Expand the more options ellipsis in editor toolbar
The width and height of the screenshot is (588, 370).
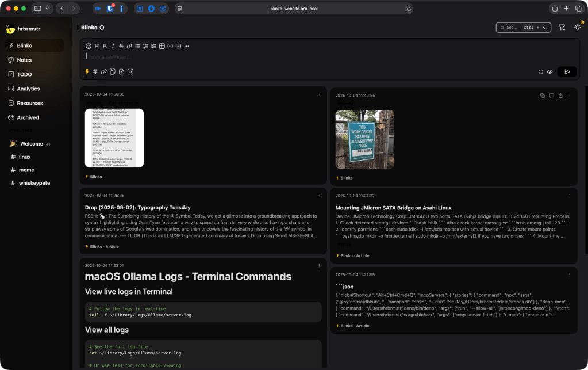pyautogui.click(x=186, y=46)
